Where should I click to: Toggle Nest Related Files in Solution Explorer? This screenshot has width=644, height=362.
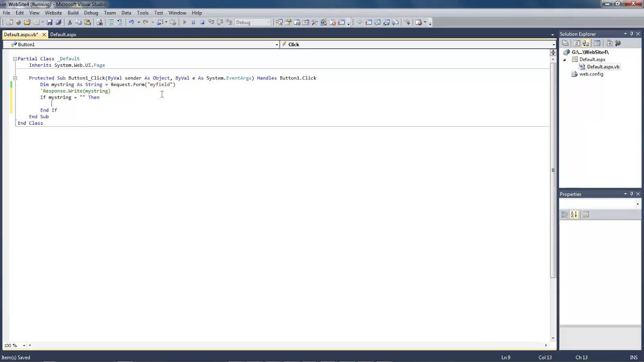[586, 43]
